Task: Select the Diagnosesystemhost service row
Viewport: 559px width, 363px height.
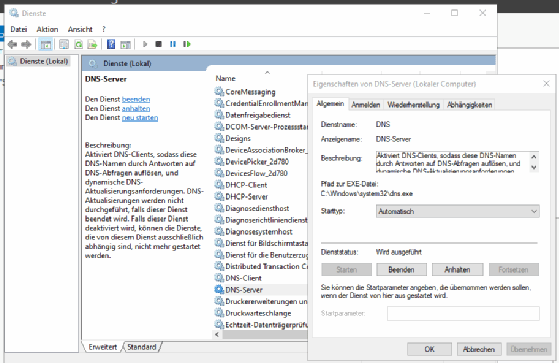Action: (x=260, y=232)
